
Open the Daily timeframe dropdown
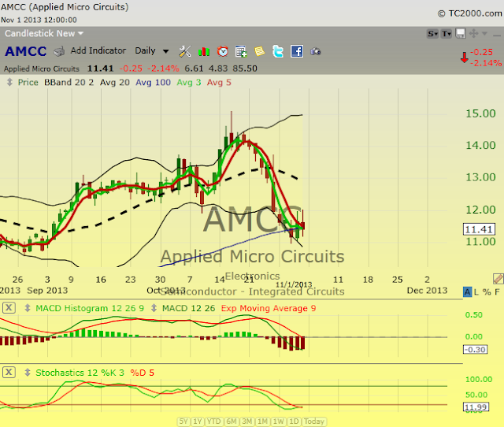(152, 50)
